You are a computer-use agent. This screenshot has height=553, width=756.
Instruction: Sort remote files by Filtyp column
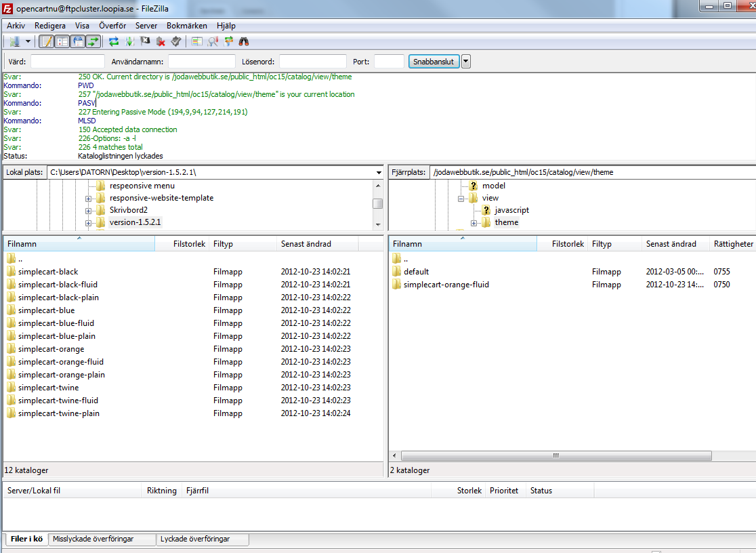(614, 244)
